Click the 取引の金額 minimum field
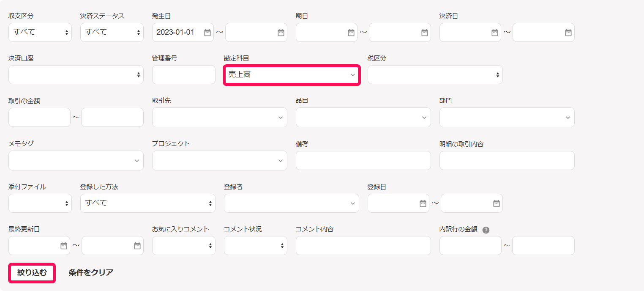 tap(39, 118)
